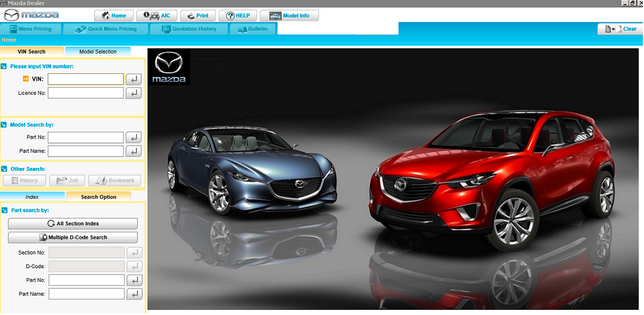Image resolution: width=644 pixels, height=315 pixels.
Task: Click the Part search Part No field
Action: click(x=87, y=280)
